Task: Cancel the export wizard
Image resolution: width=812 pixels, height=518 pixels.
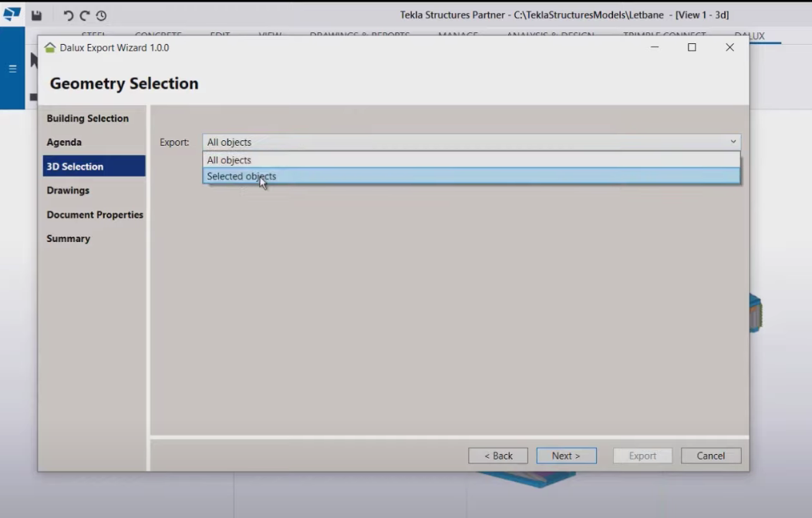Action: coord(710,456)
